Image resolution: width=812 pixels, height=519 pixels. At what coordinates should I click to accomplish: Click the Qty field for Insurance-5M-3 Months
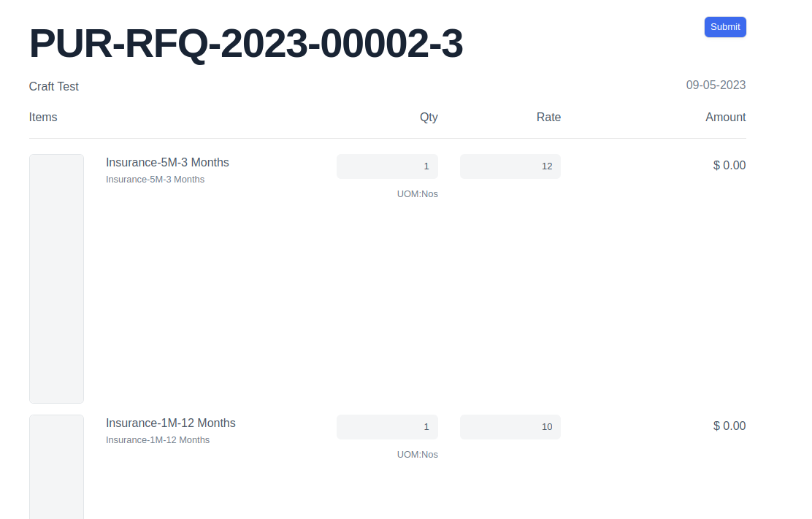click(x=387, y=166)
